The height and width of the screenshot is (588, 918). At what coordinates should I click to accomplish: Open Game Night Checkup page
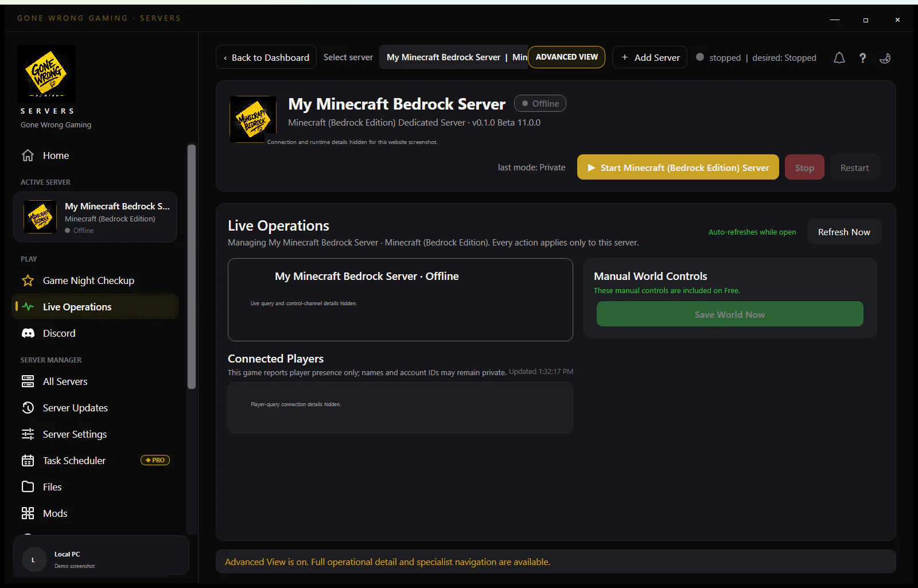point(95,281)
